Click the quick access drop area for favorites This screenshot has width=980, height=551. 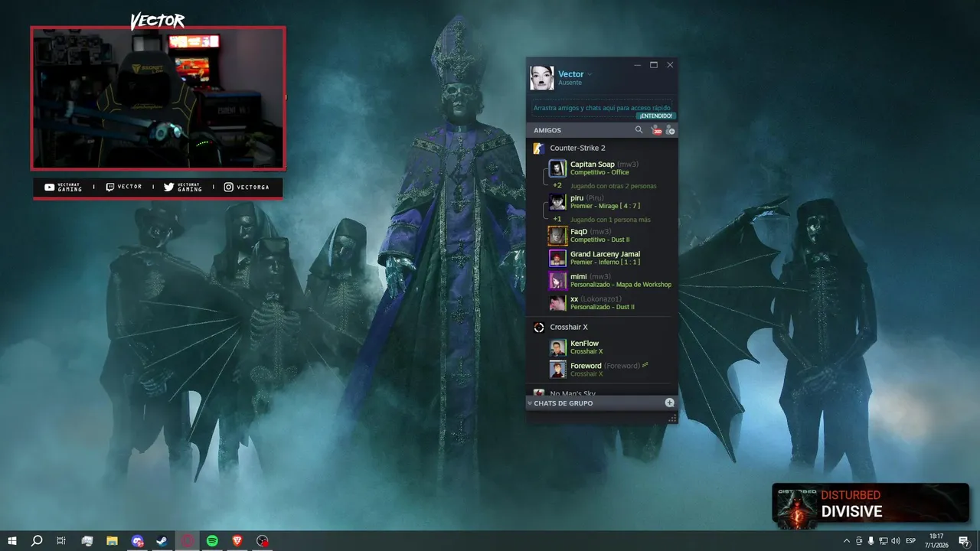tap(602, 108)
